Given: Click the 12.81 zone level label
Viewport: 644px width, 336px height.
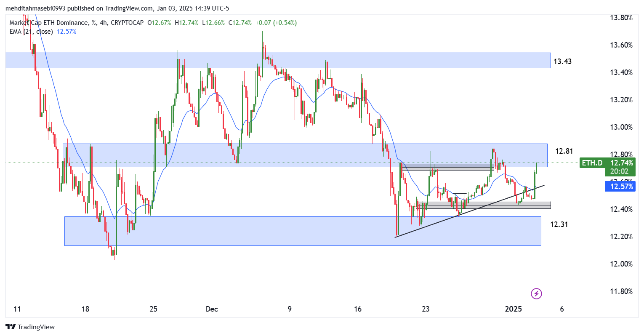Looking at the screenshot, I should (x=564, y=151).
